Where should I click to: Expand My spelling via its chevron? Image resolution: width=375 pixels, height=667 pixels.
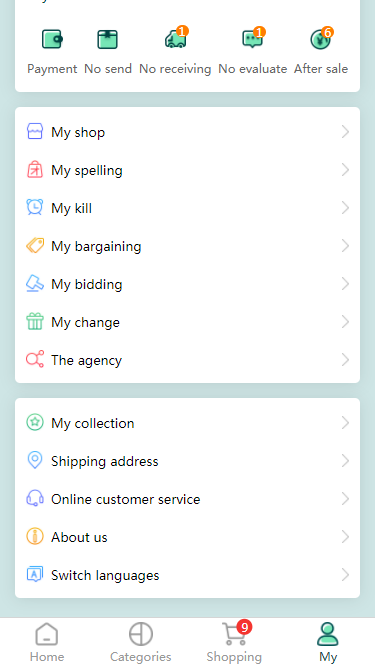pyautogui.click(x=345, y=170)
